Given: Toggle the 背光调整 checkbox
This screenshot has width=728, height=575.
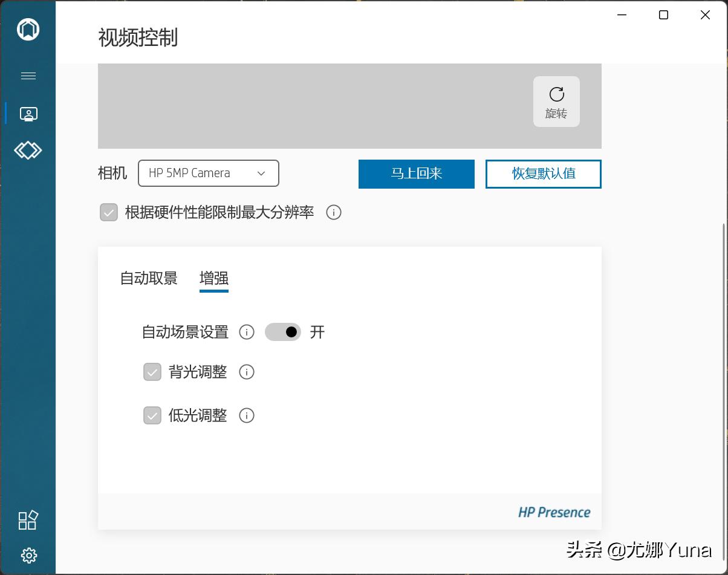Looking at the screenshot, I should coord(152,372).
